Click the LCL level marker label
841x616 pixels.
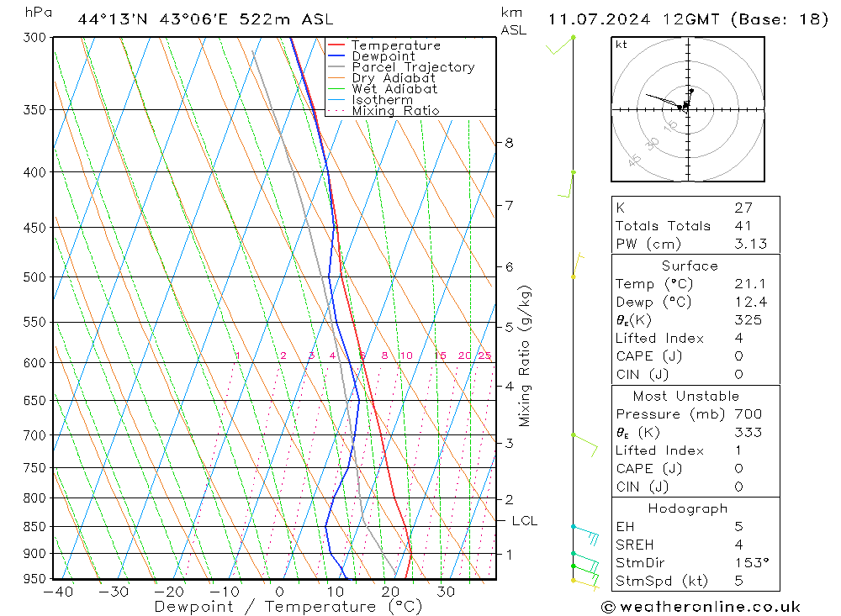[x=524, y=520]
